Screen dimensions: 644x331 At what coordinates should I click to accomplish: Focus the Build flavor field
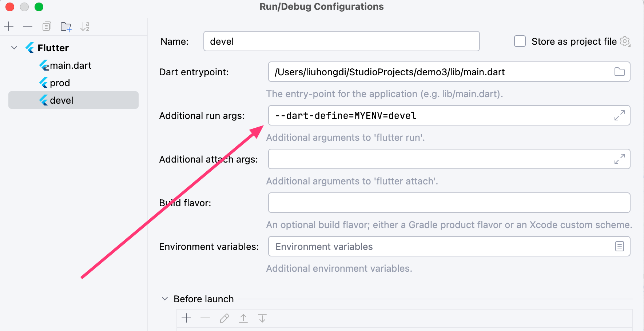(449, 203)
